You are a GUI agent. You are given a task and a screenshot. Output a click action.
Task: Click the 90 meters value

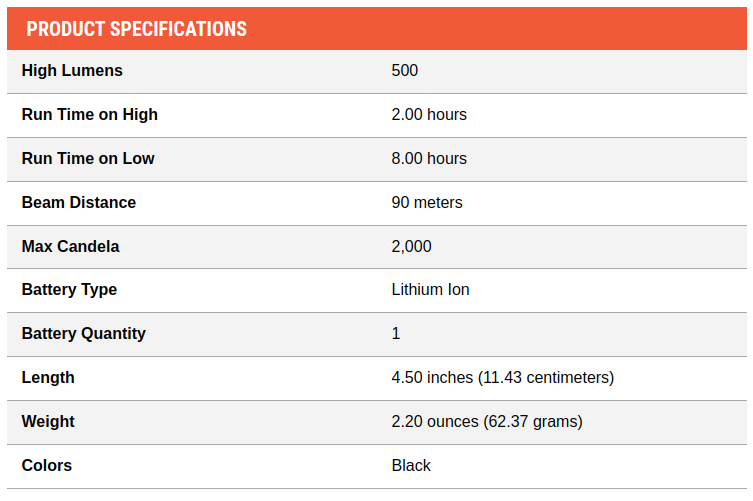(427, 203)
